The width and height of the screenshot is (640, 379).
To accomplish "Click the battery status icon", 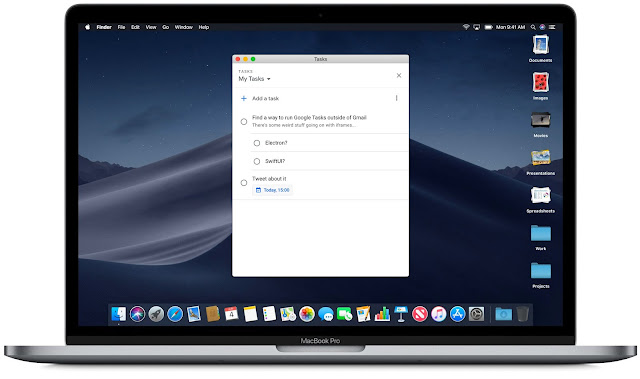I will coord(489,27).
